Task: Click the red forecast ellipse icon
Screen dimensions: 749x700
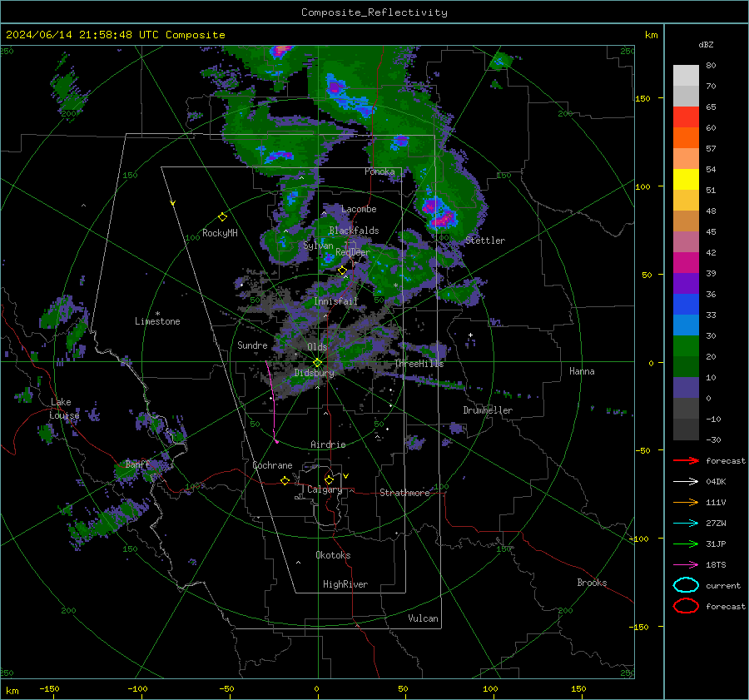Action: (x=686, y=606)
